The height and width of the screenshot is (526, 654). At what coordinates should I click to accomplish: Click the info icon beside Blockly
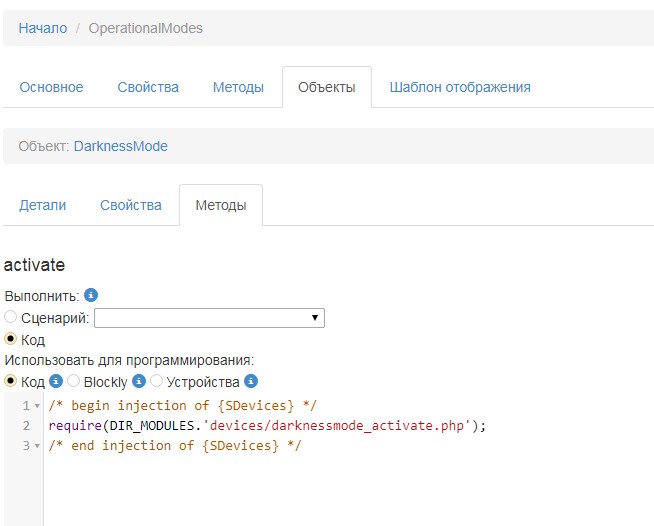pos(139,381)
